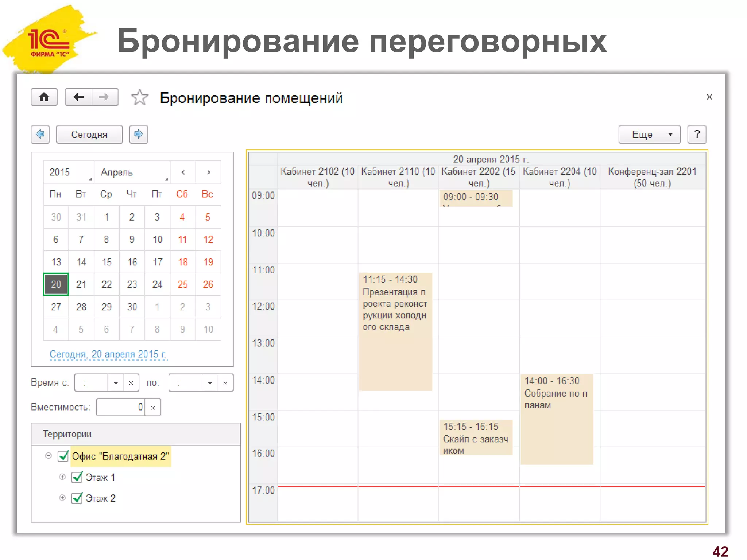Switch calendar to next month
This screenshot has width=747, height=560.
coord(208,172)
